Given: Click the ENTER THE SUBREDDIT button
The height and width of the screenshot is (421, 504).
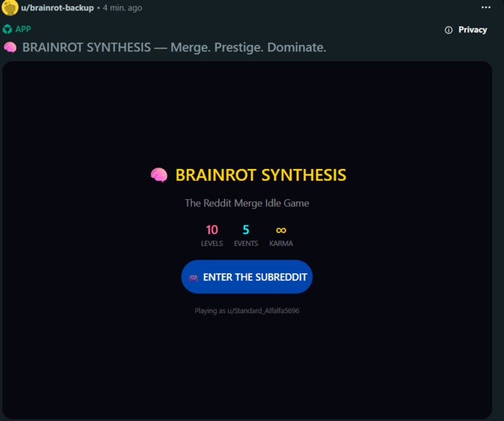Looking at the screenshot, I should click(247, 277).
